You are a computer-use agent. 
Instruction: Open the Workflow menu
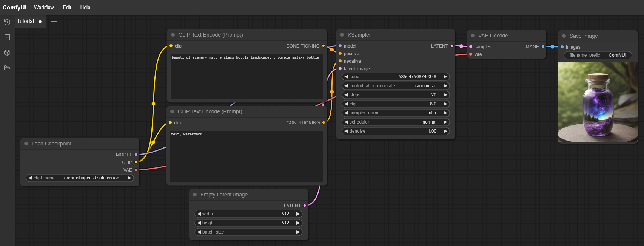[44, 7]
